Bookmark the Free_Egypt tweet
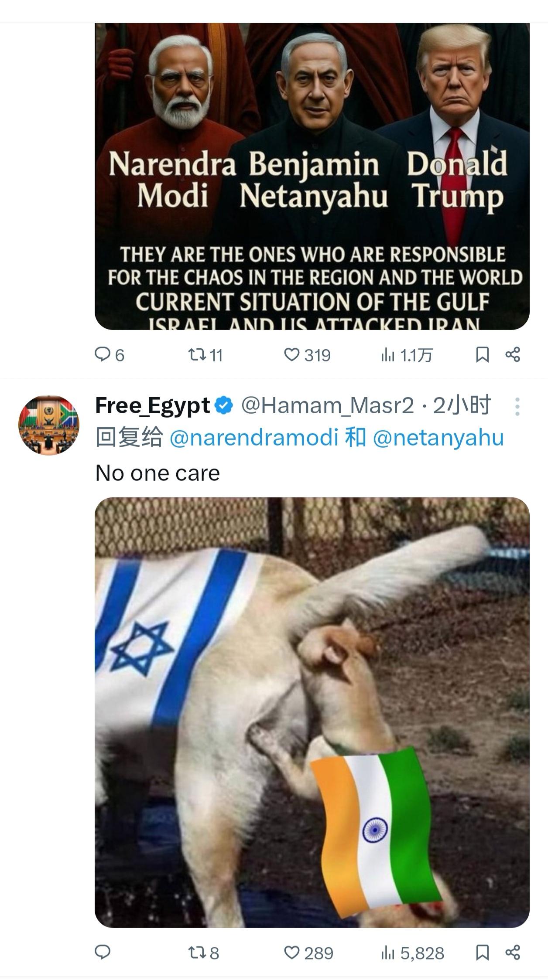The width and height of the screenshot is (548, 980). [482, 953]
